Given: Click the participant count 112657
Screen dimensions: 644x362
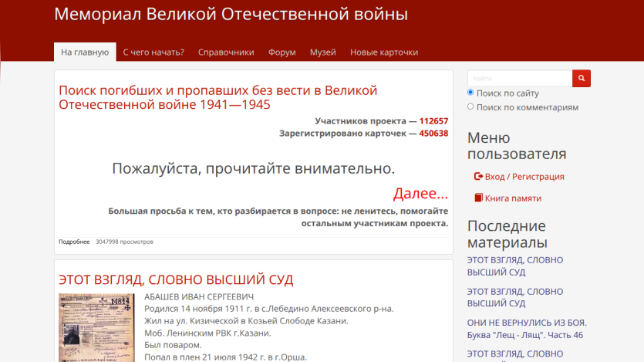Looking at the screenshot, I should (x=433, y=121).
